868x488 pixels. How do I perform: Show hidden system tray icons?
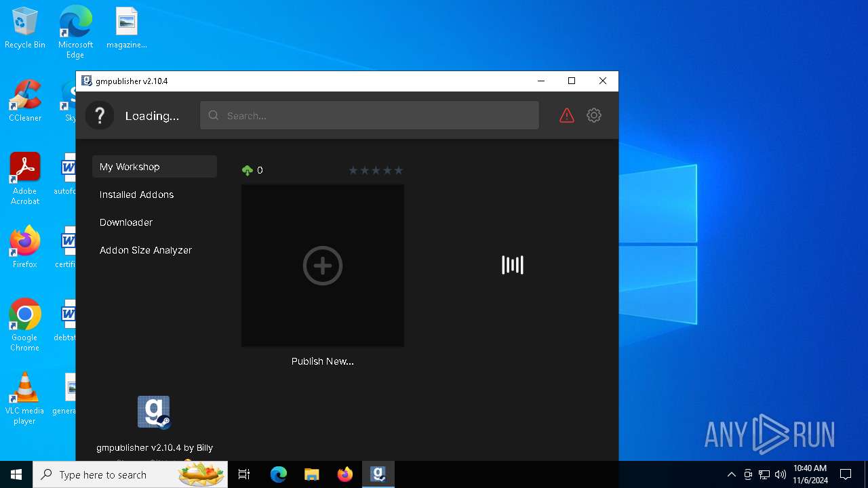pos(732,474)
